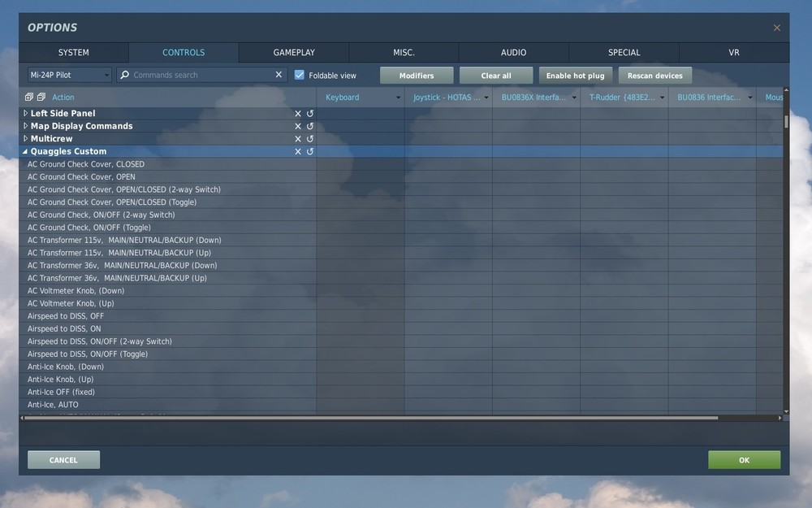Select AC Ground Check Cover 2-way Switch row
This screenshot has height=508, width=812.
coord(168,189)
